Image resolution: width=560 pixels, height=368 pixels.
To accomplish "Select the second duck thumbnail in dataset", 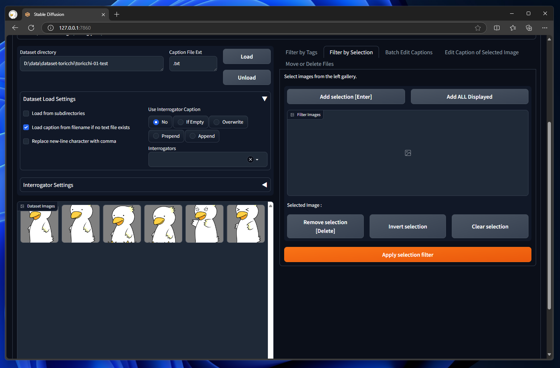I will pos(81,224).
